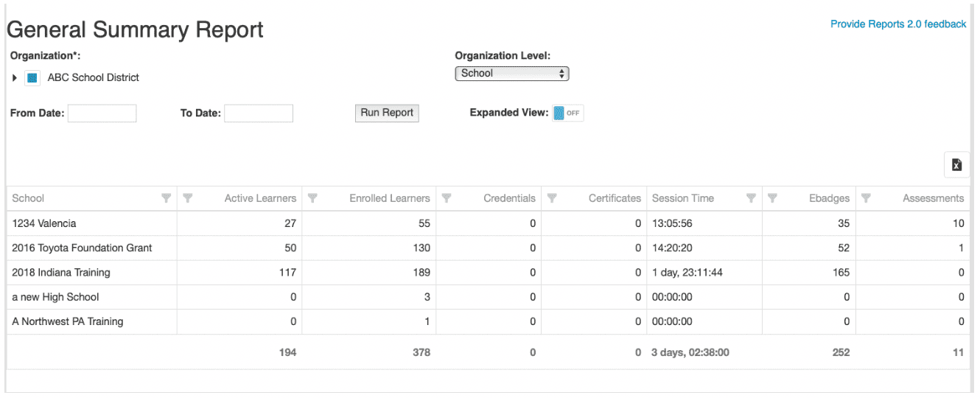Expand the ABC School District tree node

point(15,78)
